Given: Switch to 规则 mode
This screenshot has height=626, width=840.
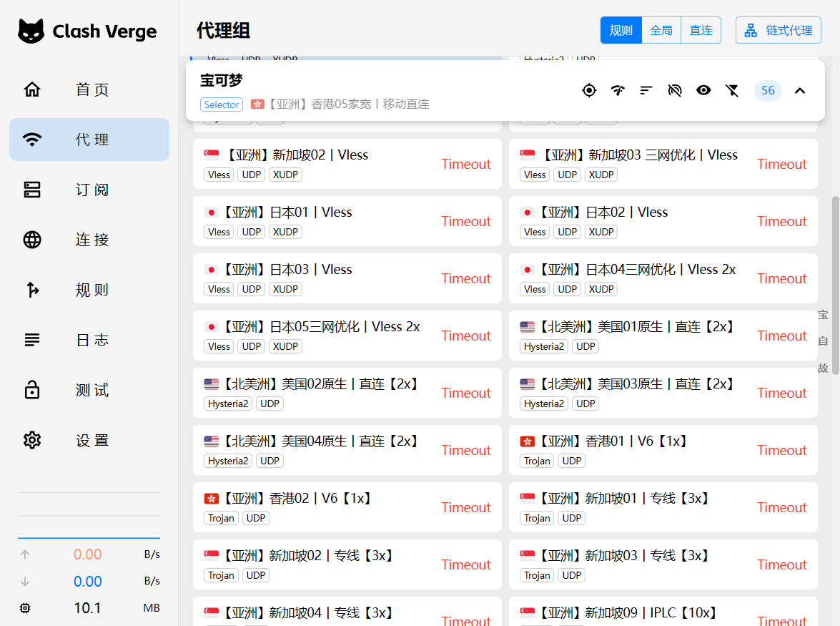Looking at the screenshot, I should coord(621,30).
